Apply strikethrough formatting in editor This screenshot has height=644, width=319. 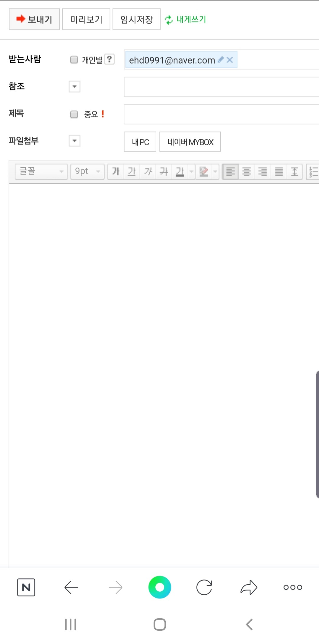tap(164, 171)
